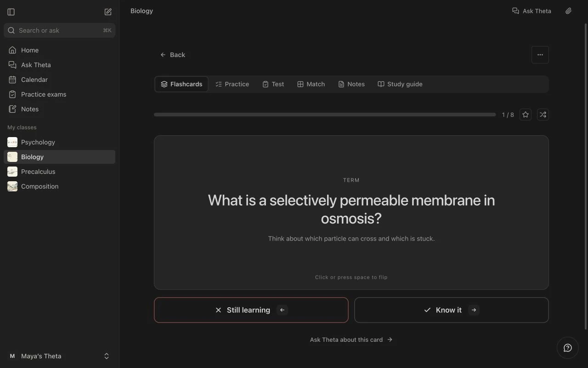Mark card as Still learning
The image size is (588, 368).
point(251,310)
